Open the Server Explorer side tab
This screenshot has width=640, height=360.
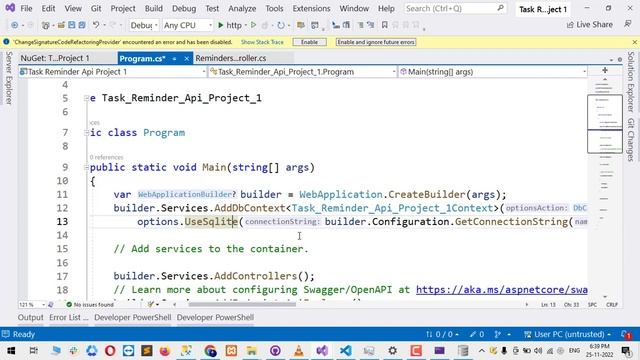(x=9, y=78)
